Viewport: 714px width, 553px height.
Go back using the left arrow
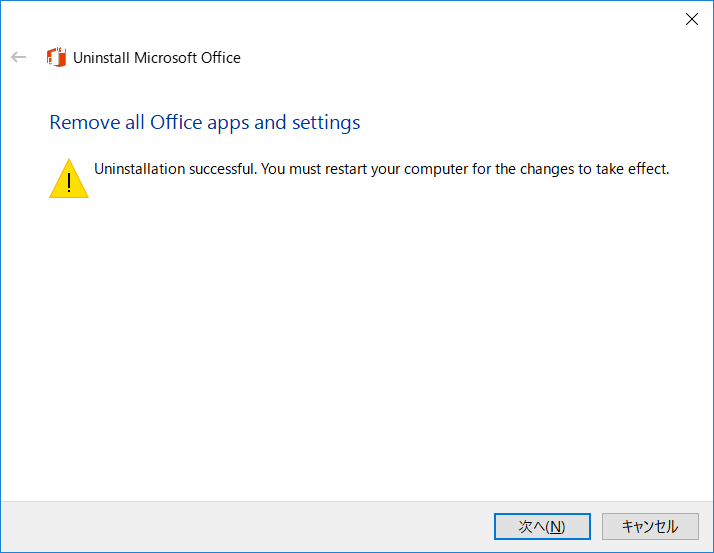click(19, 57)
